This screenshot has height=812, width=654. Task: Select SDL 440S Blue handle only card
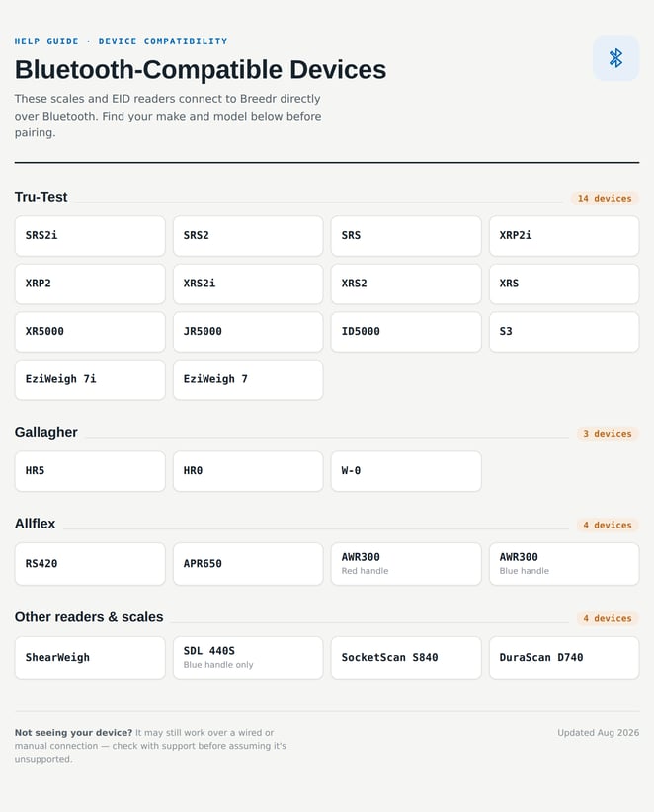[x=248, y=658]
